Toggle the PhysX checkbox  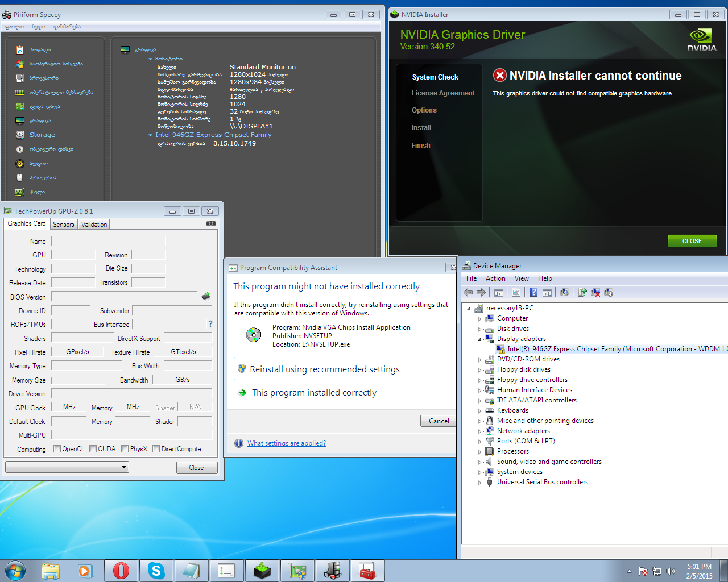click(125, 449)
